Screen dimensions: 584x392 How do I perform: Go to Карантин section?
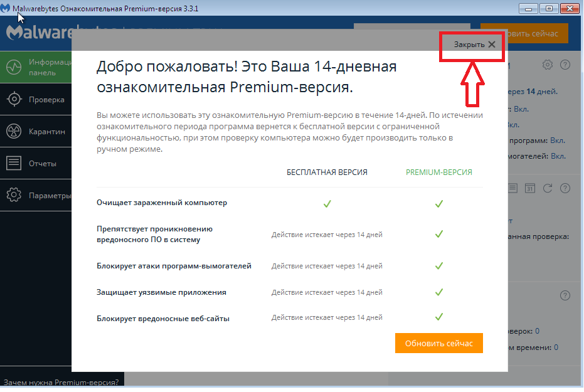coord(36,132)
